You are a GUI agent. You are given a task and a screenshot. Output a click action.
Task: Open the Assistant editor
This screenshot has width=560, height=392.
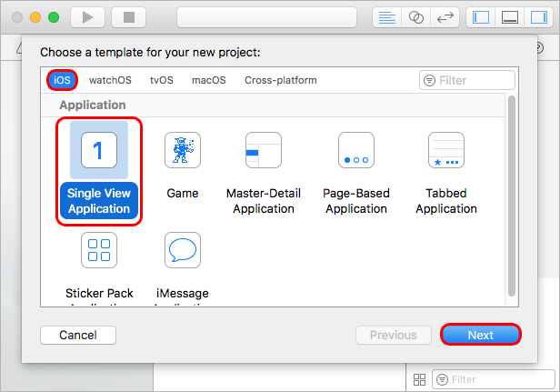coord(416,17)
